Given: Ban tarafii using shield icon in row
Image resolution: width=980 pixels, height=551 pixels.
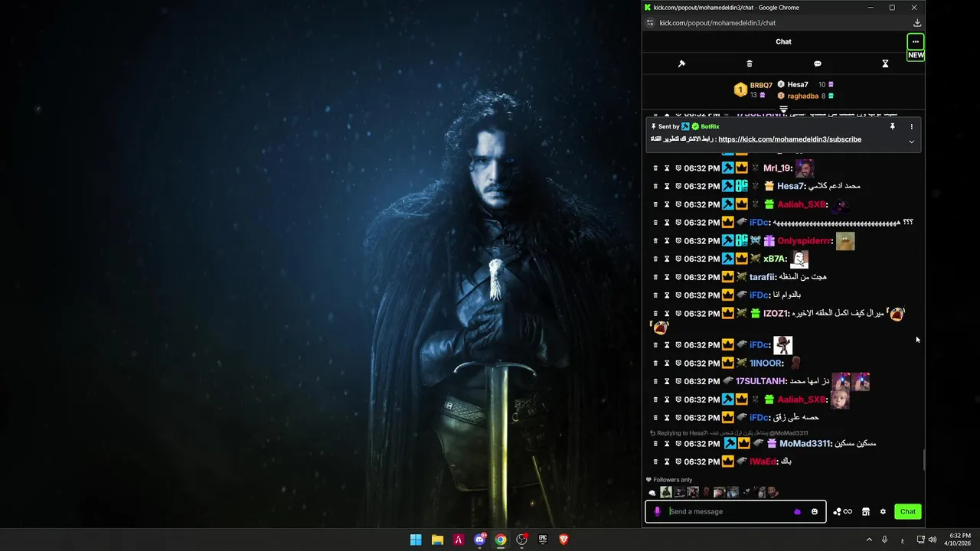Looking at the screenshot, I should click(x=678, y=277).
